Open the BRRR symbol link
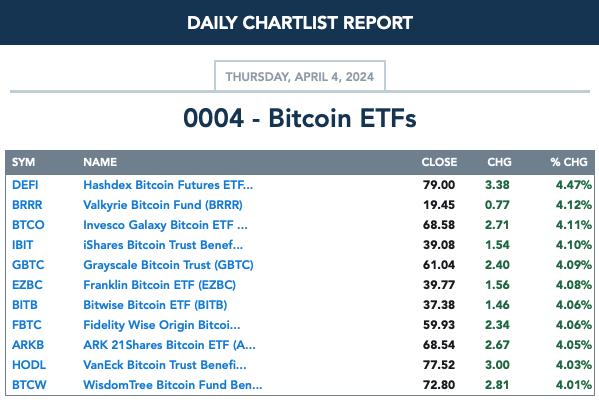This screenshot has width=599, height=402. point(27,205)
